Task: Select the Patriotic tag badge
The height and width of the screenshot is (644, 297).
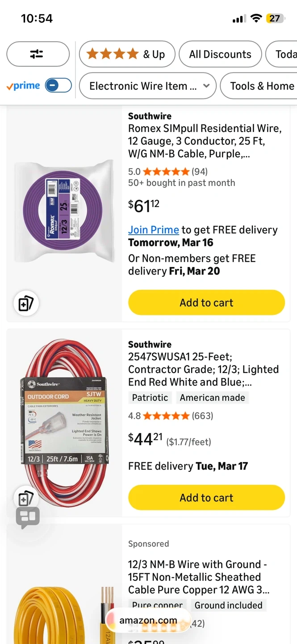Action: point(150,398)
